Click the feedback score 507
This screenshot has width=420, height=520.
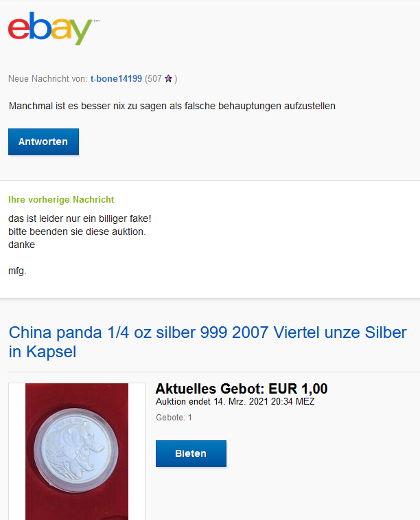click(154, 78)
